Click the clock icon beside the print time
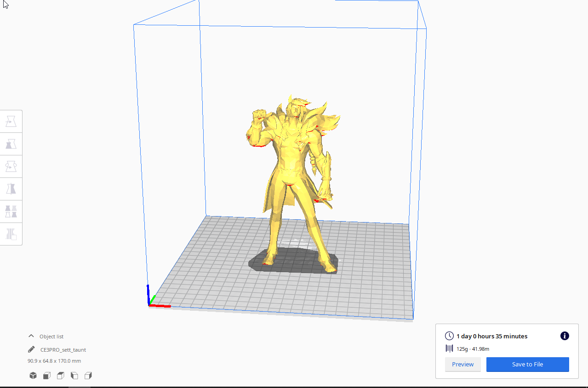Screen dimensions: 588x388 [449, 336]
